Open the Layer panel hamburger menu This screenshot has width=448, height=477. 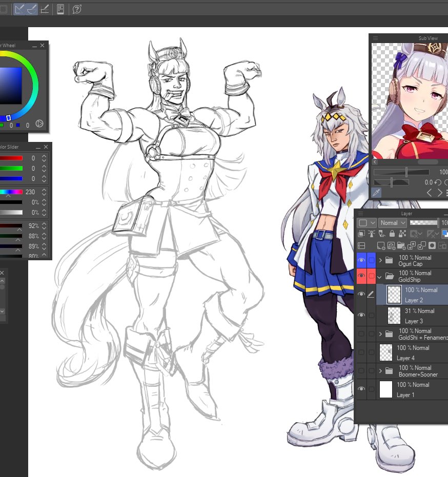[361, 213]
